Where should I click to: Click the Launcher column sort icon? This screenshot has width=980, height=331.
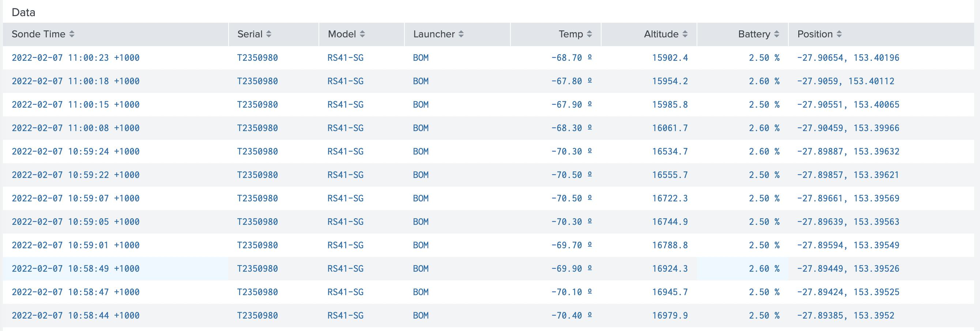pos(461,34)
